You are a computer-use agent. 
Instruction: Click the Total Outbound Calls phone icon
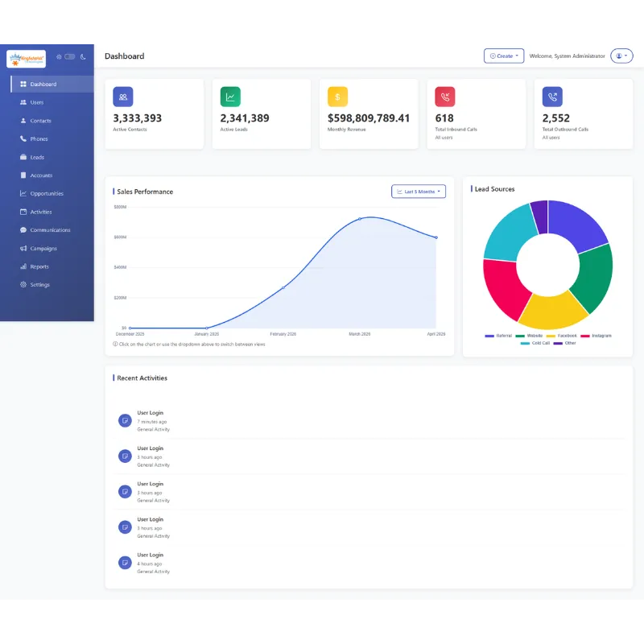pyautogui.click(x=552, y=97)
